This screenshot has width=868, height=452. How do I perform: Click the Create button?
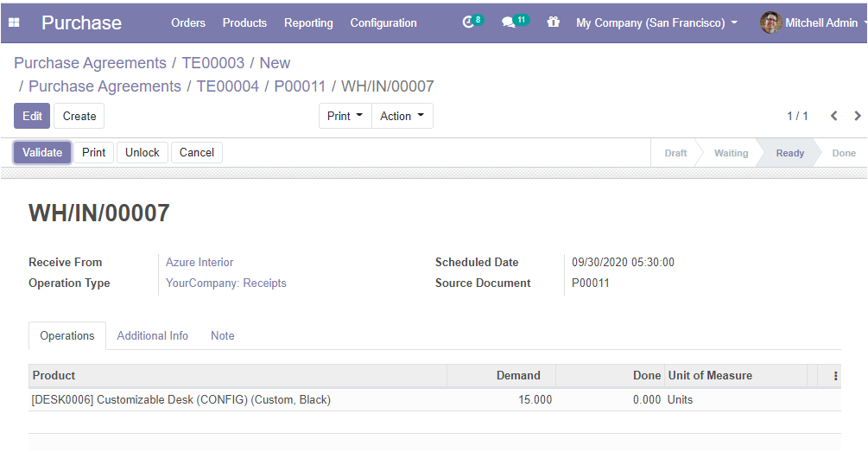(79, 116)
